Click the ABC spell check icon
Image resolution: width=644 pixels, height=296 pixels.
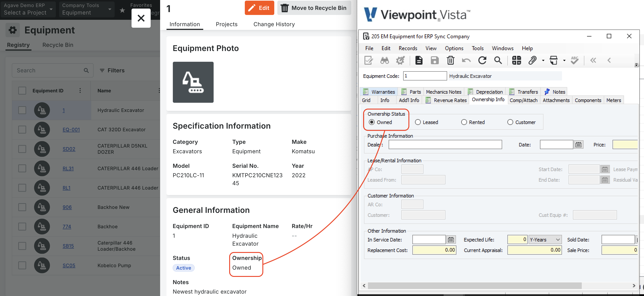tap(575, 60)
